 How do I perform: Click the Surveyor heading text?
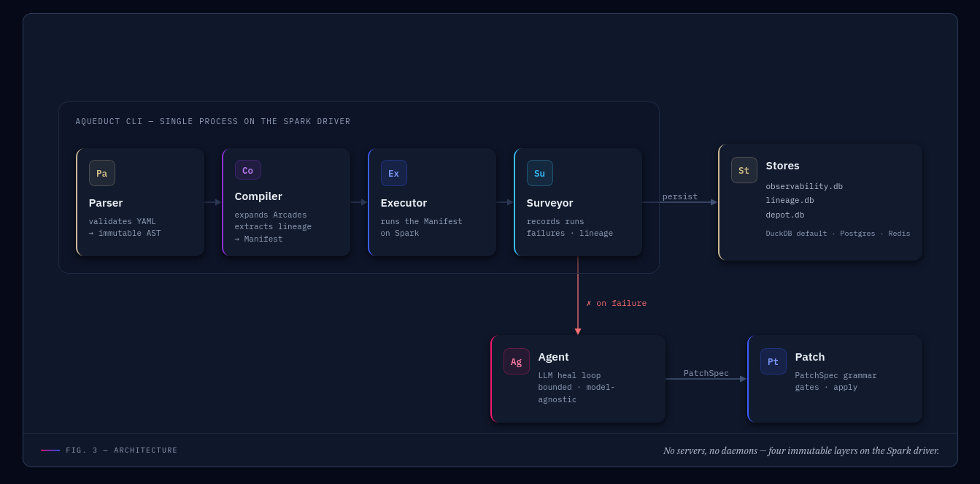click(550, 203)
